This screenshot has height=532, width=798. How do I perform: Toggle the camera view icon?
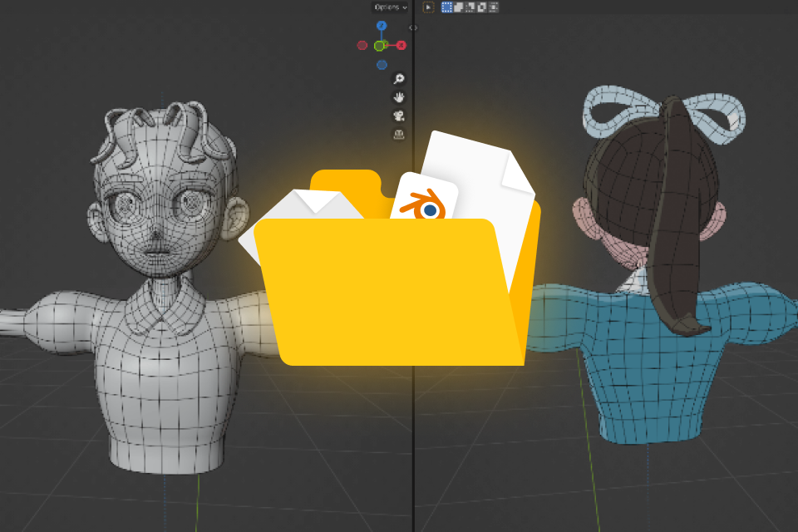pos(398,116)
